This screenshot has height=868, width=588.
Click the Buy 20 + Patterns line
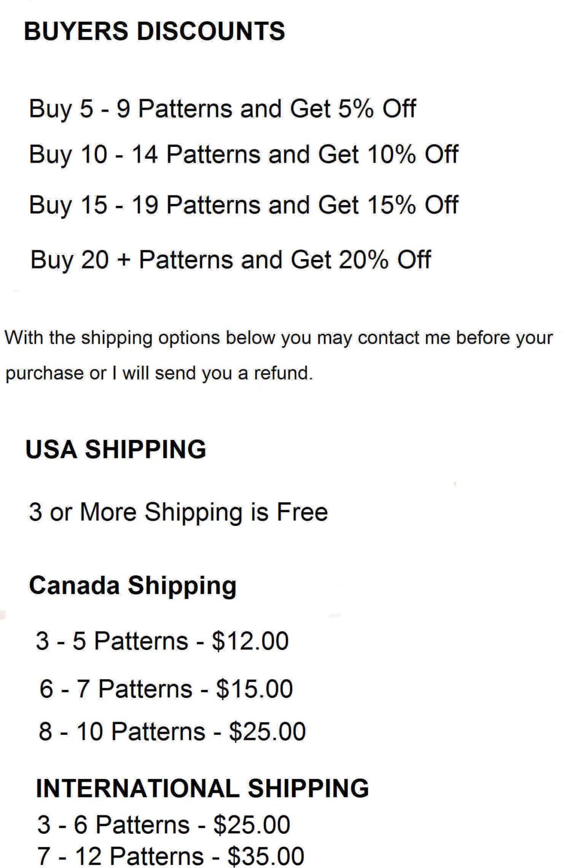[x=230, y=260]
